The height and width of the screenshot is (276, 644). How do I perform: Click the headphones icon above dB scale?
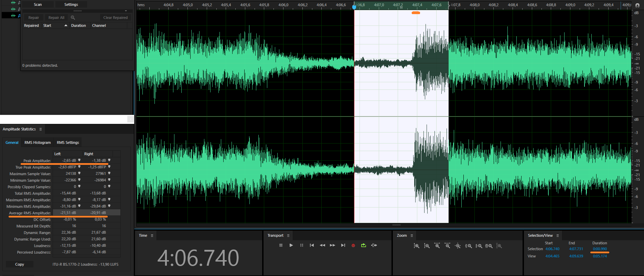point(637,5)
